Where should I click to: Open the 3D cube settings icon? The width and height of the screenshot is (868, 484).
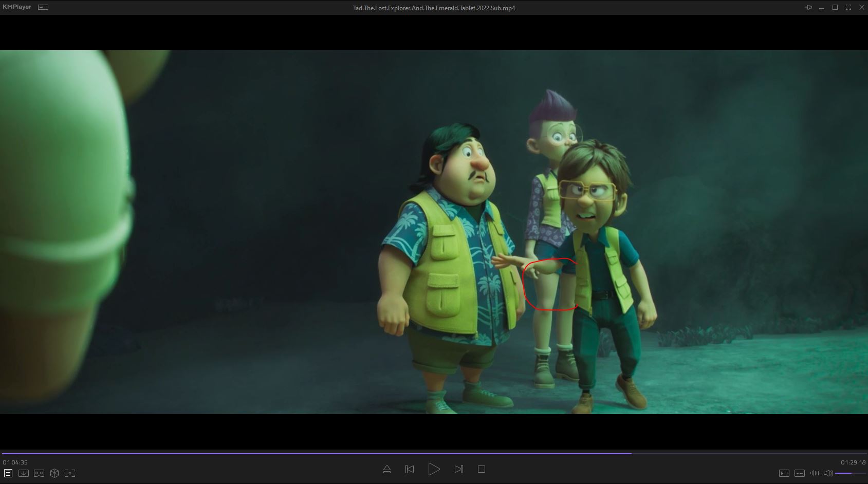pos(54,473)
